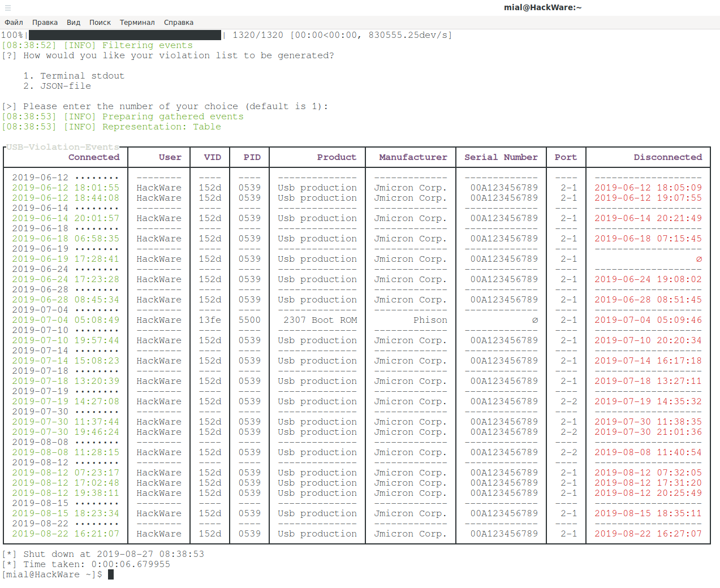Image resolution: width=720 pixels, height=588 pixels.
Task: Click the Phison manufacturer entry
Action: [x=430, y=321]
